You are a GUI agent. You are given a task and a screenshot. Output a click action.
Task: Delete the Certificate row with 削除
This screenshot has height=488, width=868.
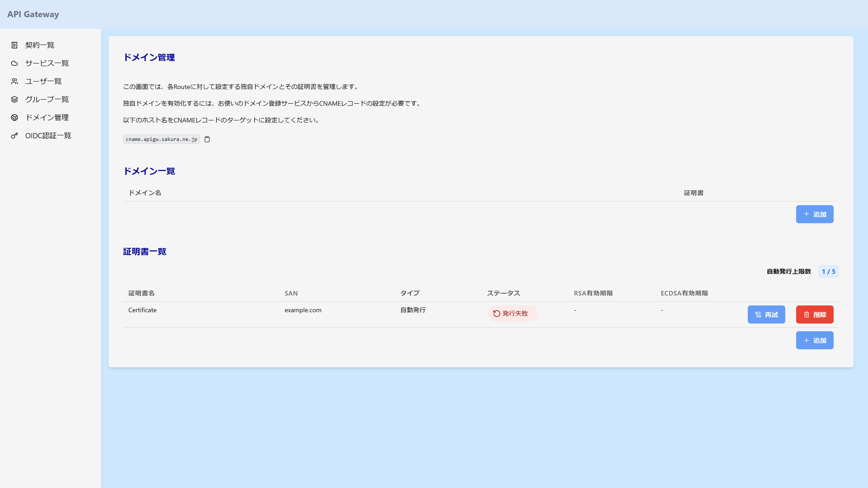pos(814,314)
